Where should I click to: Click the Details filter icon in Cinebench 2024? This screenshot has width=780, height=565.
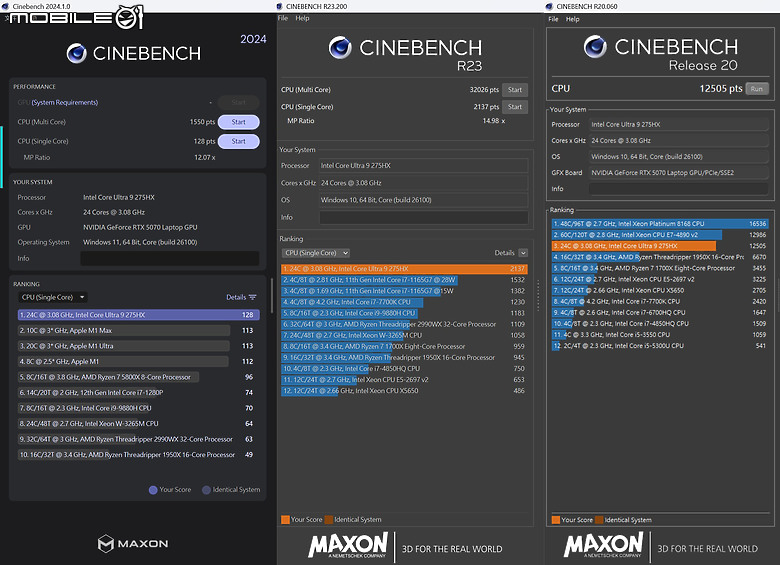pyautogui.click(x=253, y=297)
